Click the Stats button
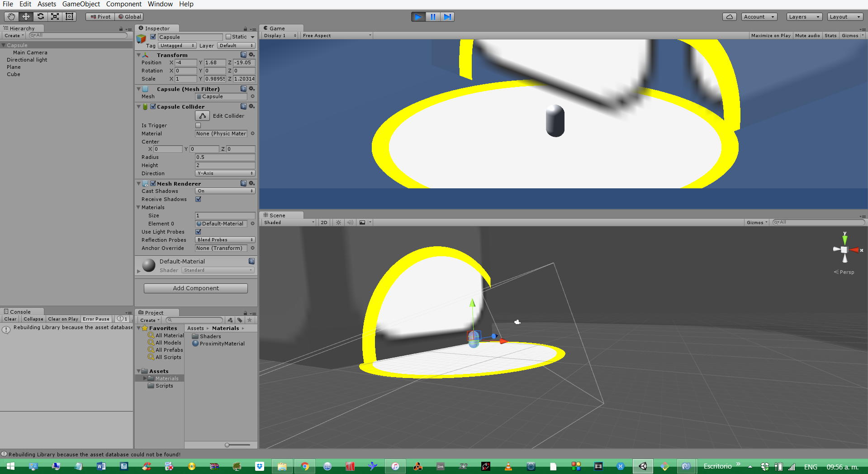Screen dimensions: 868x474 point(830,35)
